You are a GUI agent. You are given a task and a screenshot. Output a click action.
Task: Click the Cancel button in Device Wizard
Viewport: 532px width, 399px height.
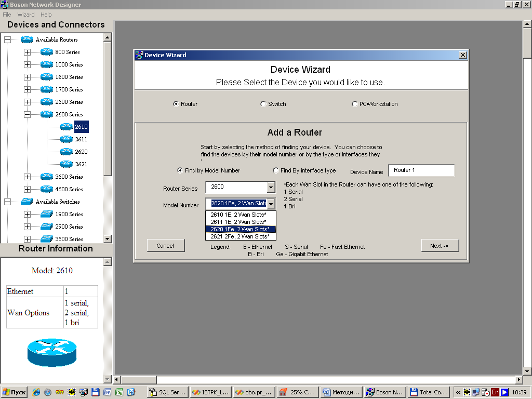click(x=166, y=246)
